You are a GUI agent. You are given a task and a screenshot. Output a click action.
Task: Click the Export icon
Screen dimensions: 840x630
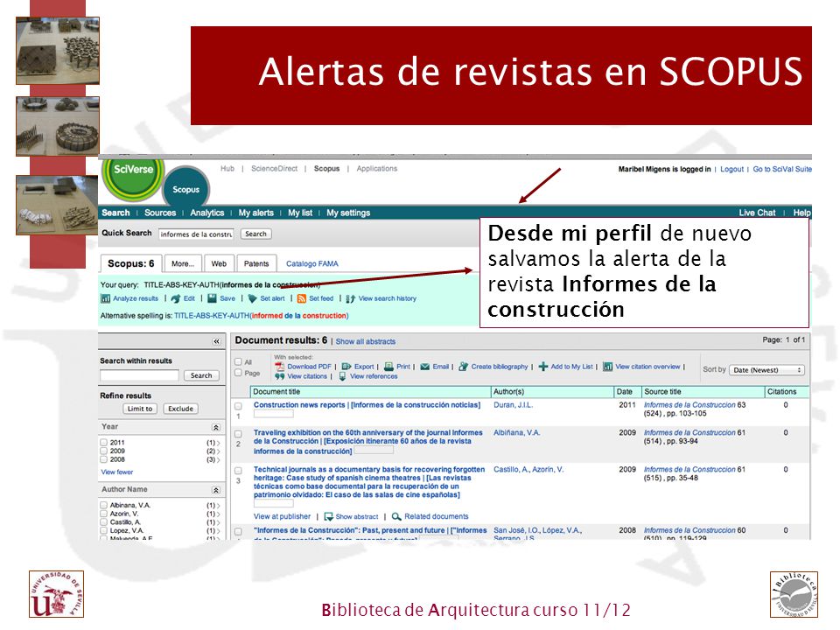click(346, 367)
